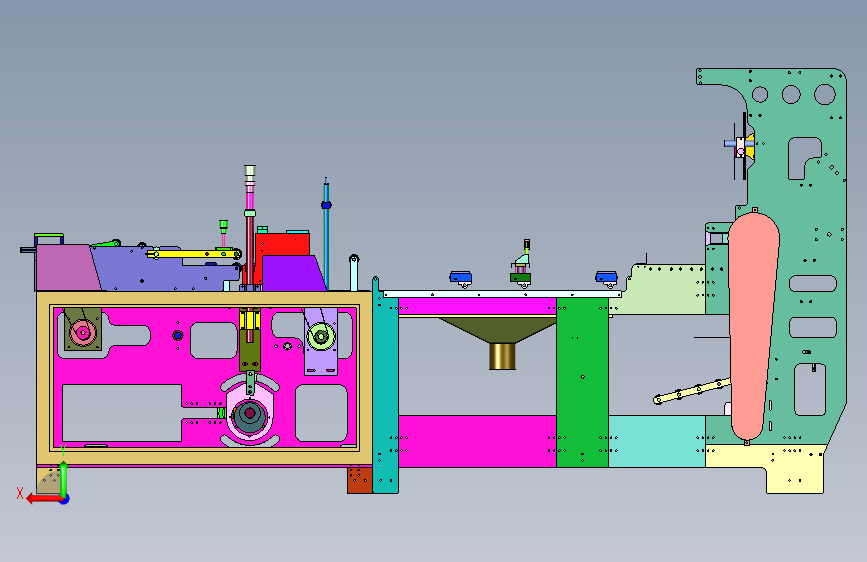Select the cyan bottom panel
Image resolution: width=867 pixels, height=562 pixels.
[657, 441]
